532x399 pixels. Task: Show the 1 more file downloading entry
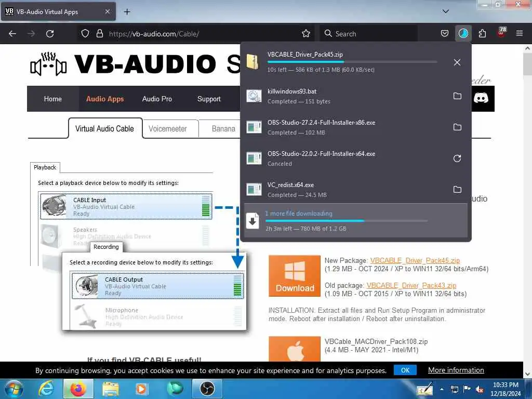point(355,220)
